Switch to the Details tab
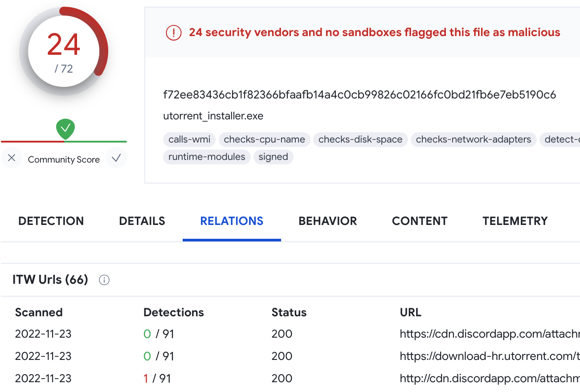Viewport: 580px width, 392px height. tap(142, 221)
